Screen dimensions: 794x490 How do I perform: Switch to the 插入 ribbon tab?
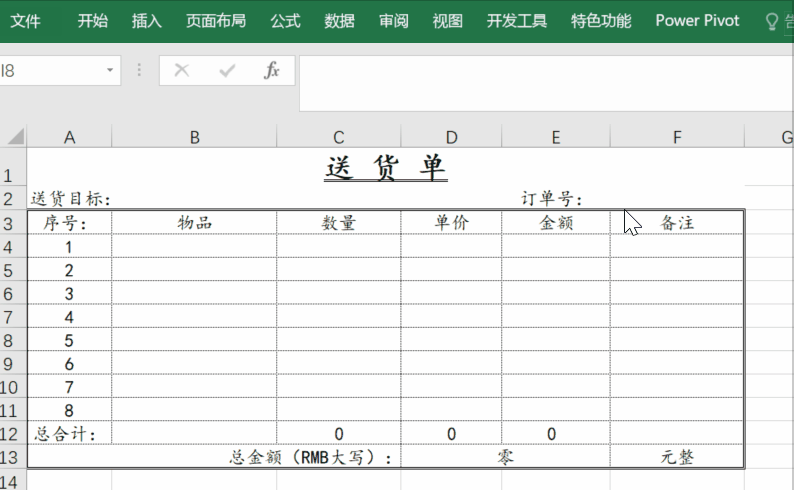point(146,21)
